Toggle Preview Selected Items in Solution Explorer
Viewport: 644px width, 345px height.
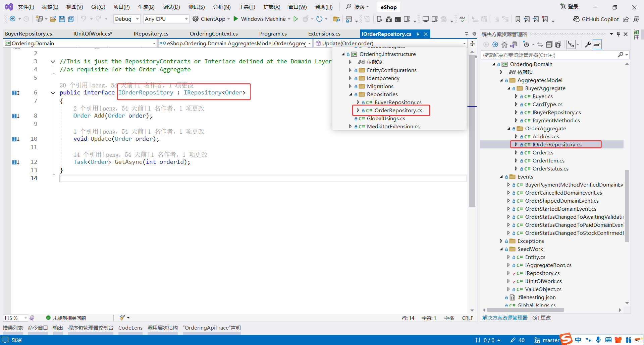point(597,45)
